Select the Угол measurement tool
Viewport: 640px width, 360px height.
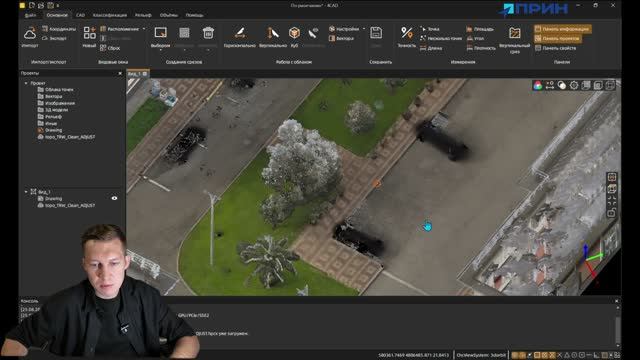point(475,38)
